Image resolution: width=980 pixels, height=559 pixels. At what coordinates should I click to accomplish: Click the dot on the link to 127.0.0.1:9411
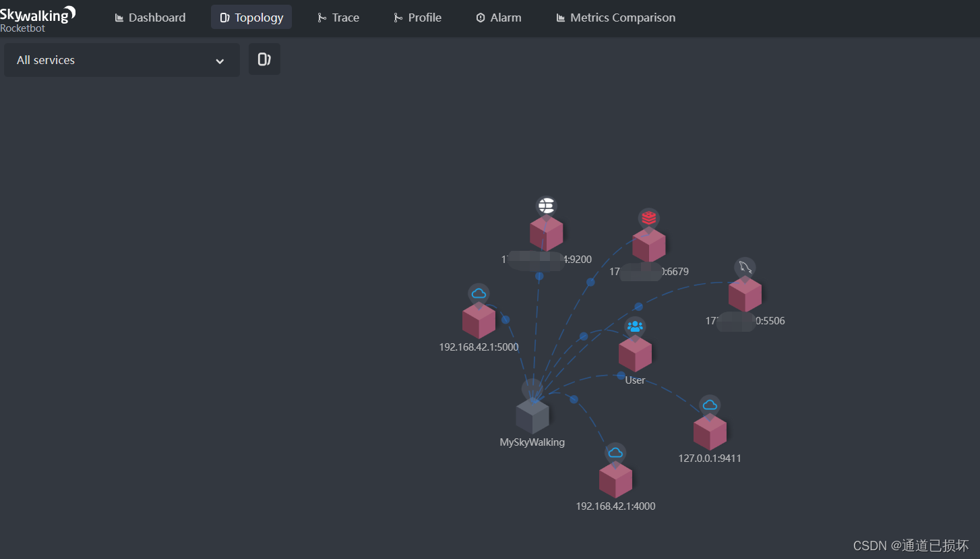[621, 375]
